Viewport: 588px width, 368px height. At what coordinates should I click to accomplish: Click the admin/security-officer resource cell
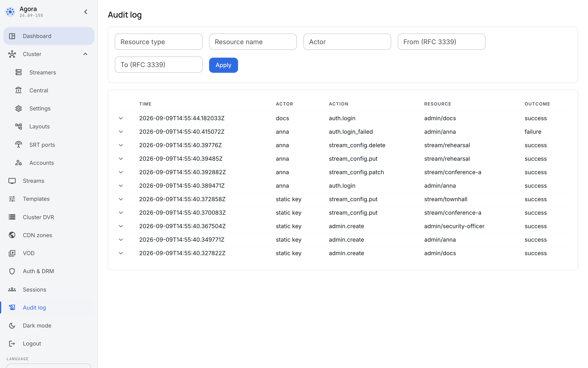pyautogui.click(x=454, y=226)
